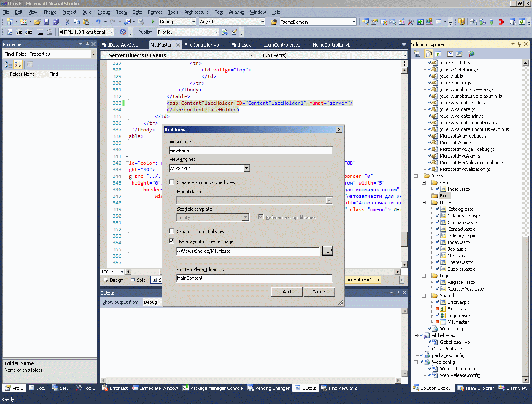Collapse the Views folder in Solution Explorer
The height and width of the screenshot is (404, 532).
(416, 176)
